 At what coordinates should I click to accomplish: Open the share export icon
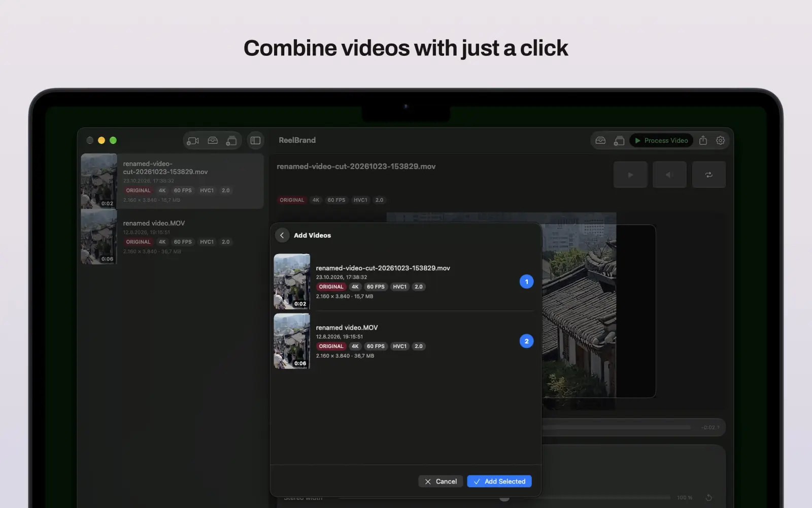[703, 141]
